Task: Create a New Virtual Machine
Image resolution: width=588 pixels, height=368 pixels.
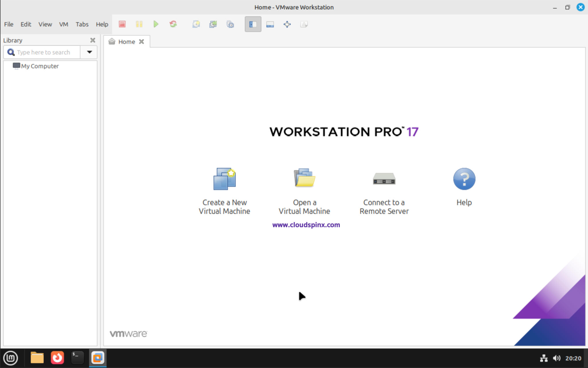Action: tap(225, 189)
